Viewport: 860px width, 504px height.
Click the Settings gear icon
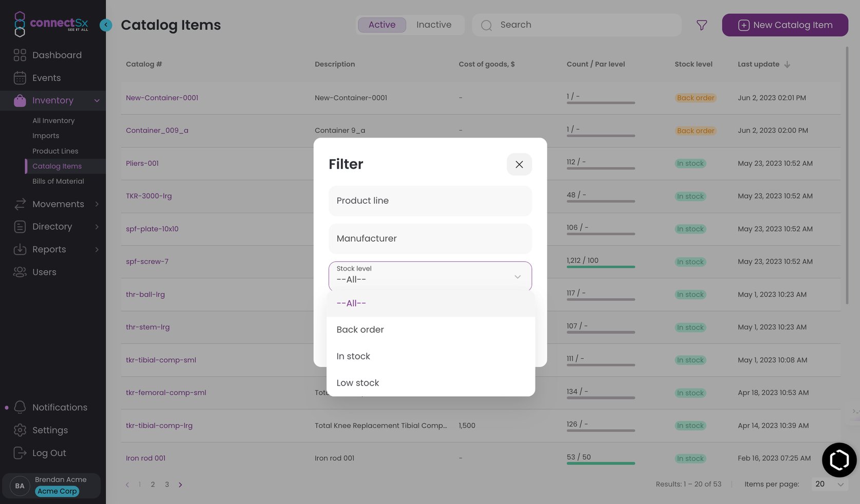click(x=20, y=430)
